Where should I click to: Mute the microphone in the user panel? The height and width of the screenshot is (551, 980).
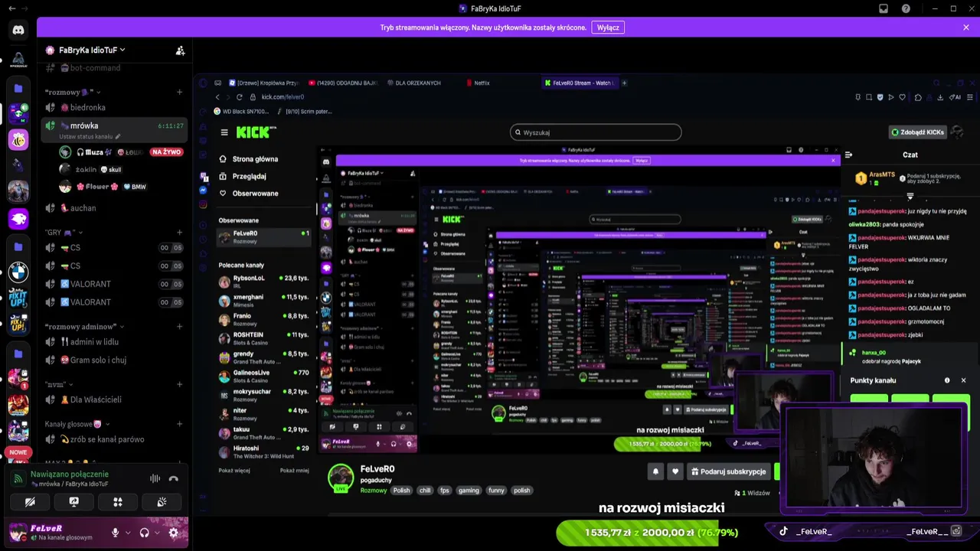click(116, 533)
